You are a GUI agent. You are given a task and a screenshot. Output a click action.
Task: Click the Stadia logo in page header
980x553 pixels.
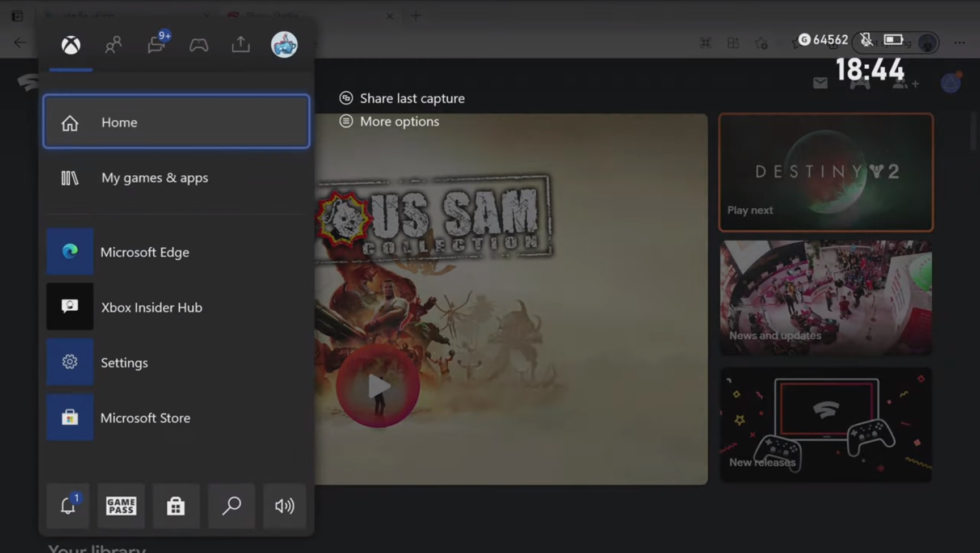[x=28, y=83]
